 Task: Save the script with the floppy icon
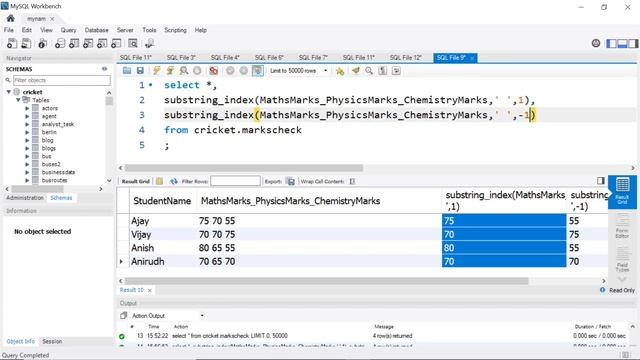140,71
